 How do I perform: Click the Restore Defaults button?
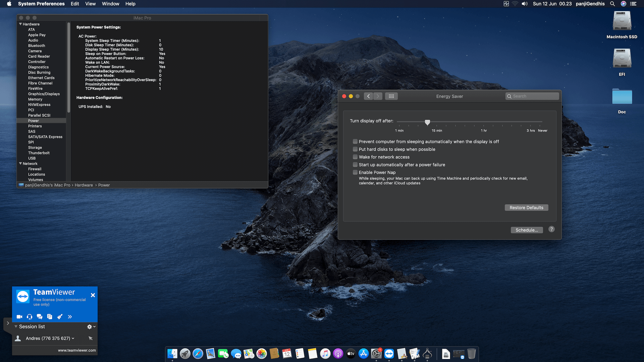526,208
